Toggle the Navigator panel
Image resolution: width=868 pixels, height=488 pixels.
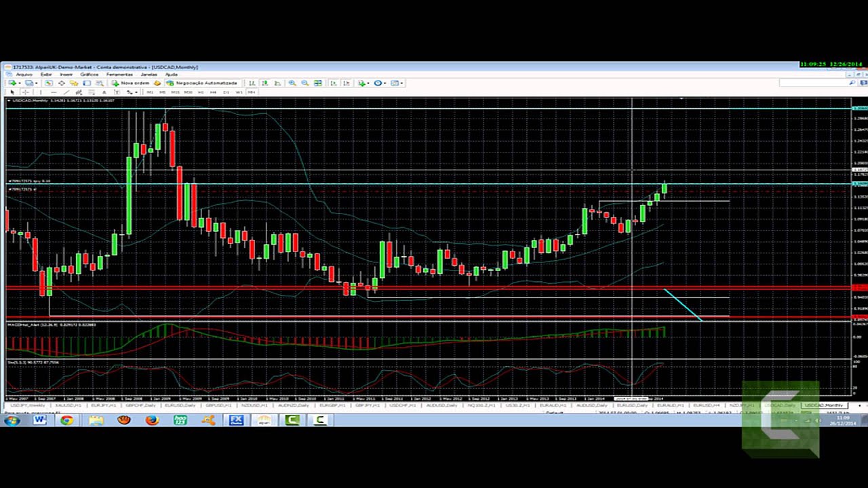(74, 83)
